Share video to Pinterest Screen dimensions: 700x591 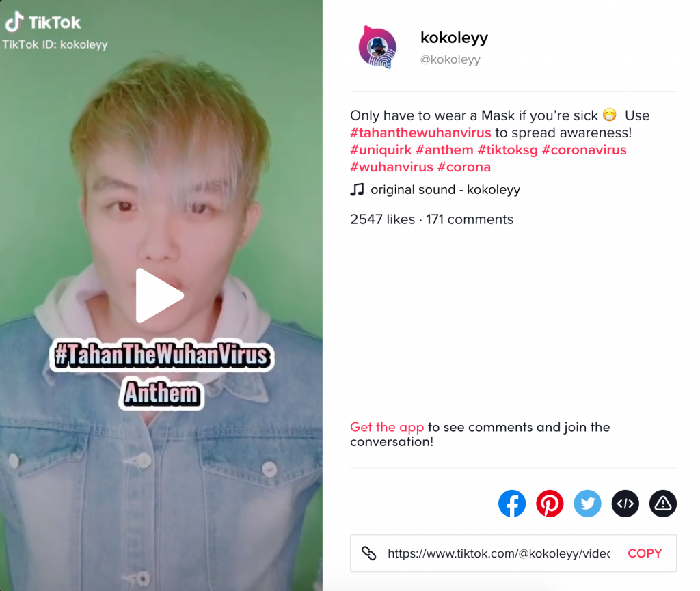coord(550,504)
